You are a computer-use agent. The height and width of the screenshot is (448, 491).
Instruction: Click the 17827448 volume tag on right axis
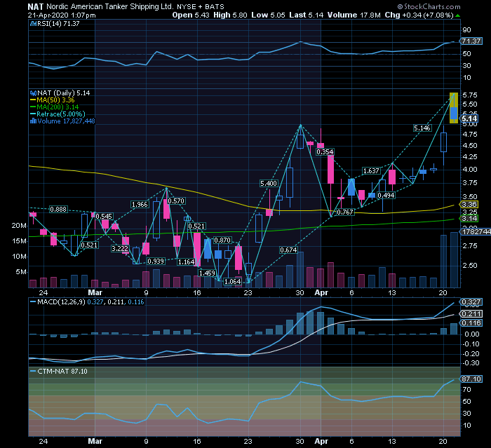[x=476, y=232]
